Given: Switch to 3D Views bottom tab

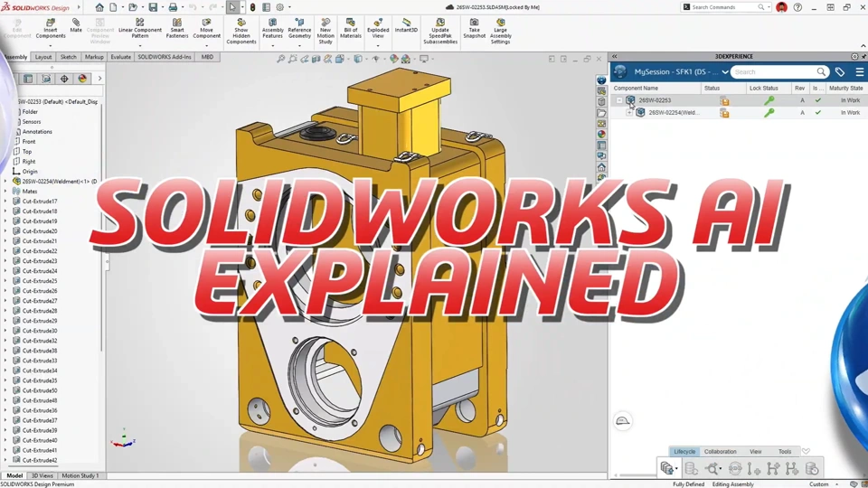Looking at the screenshot, I should [42, 476].
